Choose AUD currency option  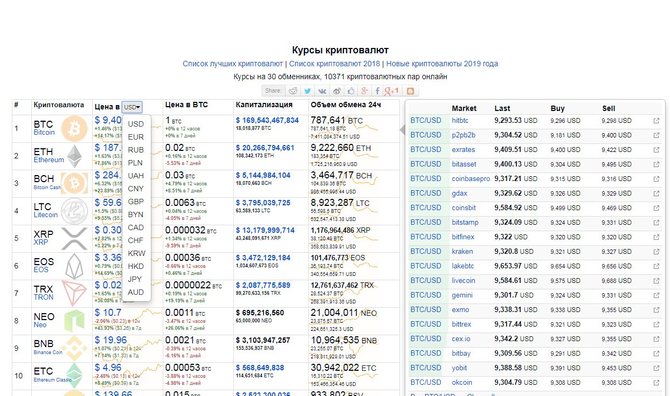pos(136,292)
